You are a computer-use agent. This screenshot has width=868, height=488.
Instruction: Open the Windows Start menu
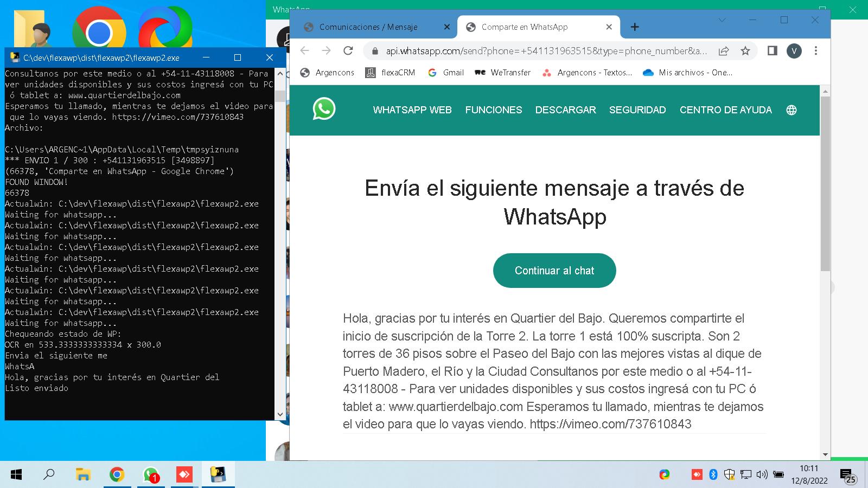click(16, 475)
